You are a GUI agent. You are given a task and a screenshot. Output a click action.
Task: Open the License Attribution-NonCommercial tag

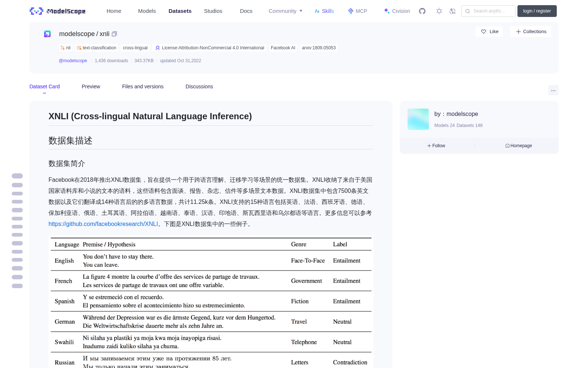point(209,48)
